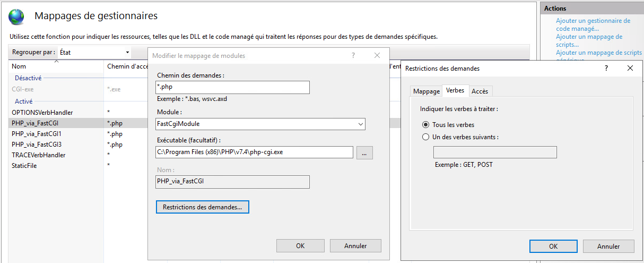
Task: Close the Modifier le mappage de modules dialog
Action: 377,55
